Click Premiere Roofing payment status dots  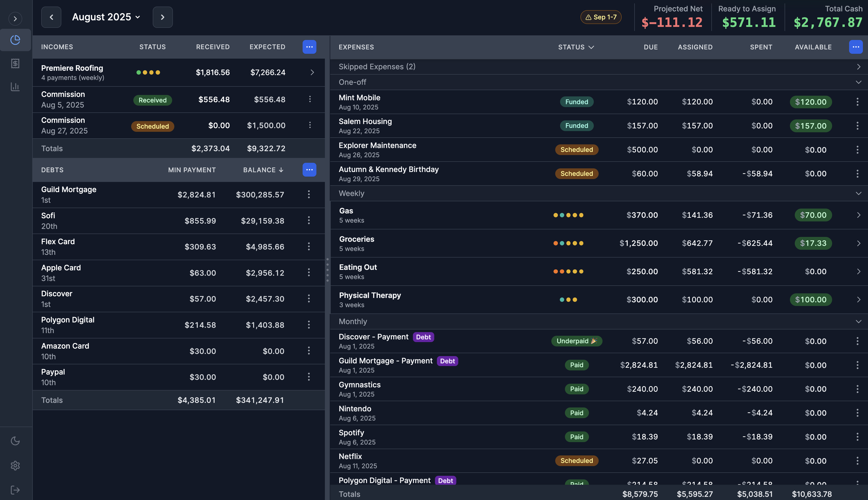[148, 72]
